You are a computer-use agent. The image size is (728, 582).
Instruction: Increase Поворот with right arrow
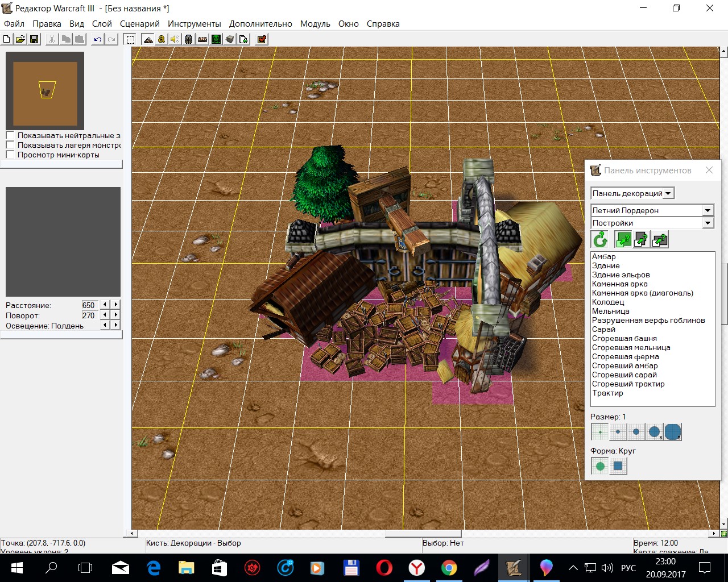click(116, 315)
